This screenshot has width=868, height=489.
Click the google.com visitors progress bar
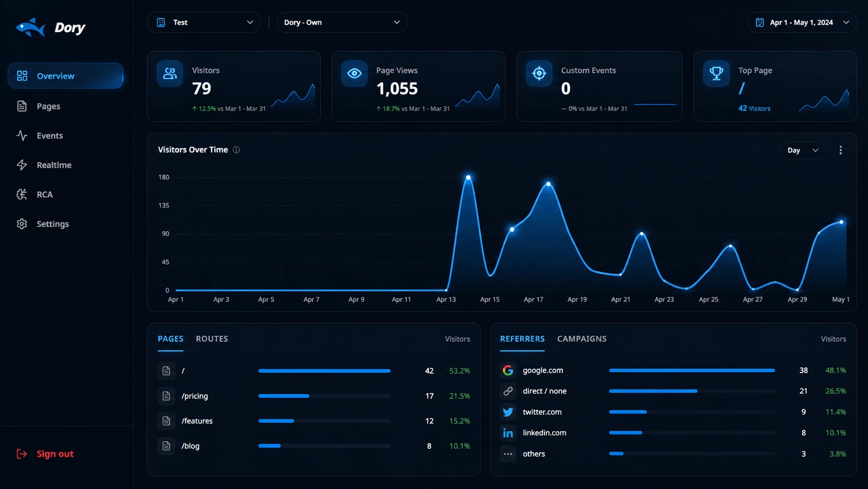tap(692, 370)
